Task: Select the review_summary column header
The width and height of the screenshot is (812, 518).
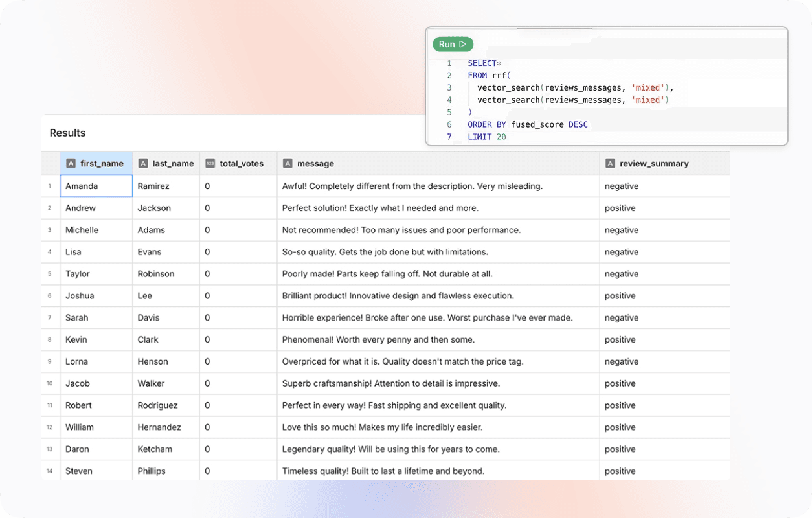Action: [x=654, y=164]
